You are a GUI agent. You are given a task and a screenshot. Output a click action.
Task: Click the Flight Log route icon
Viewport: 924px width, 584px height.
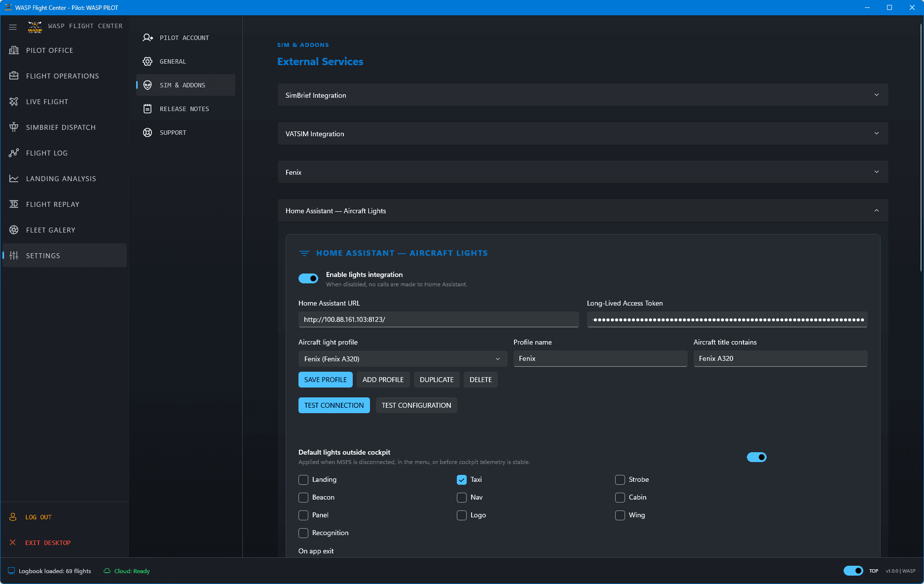[14, 153]
